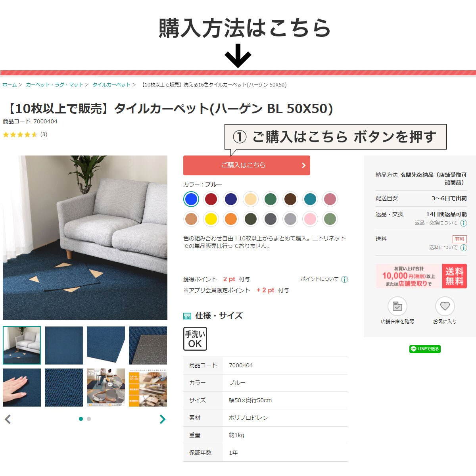Viewport: 476px width, 476px height.
Task: Click the free shipping 10,000円 banner
Action: click(x=421, y=276)
